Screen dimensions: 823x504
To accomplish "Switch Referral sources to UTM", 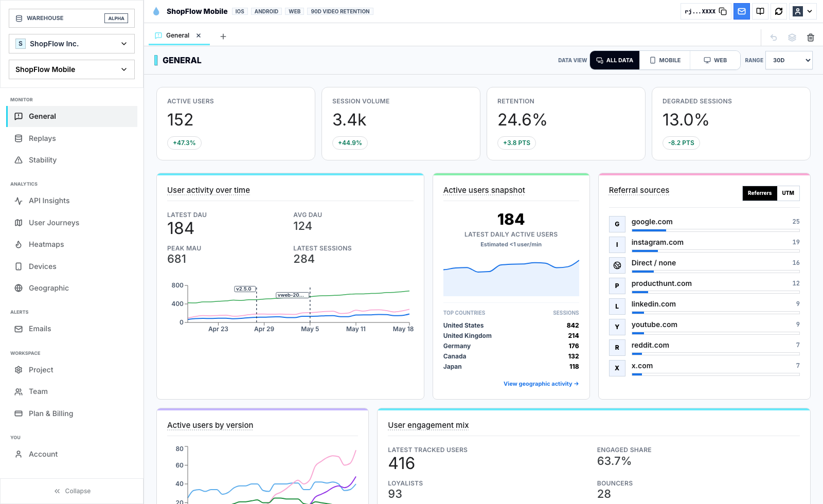I will coord(788,193).
